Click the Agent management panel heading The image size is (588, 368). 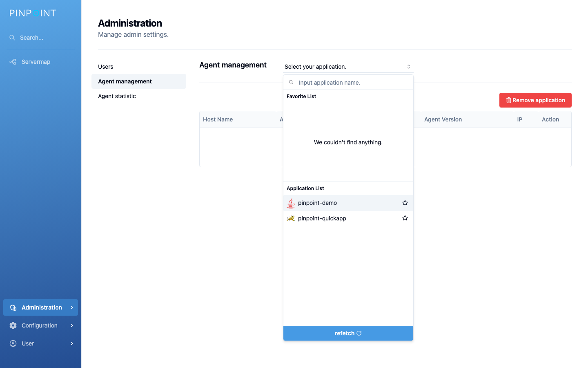pos(233,65)
